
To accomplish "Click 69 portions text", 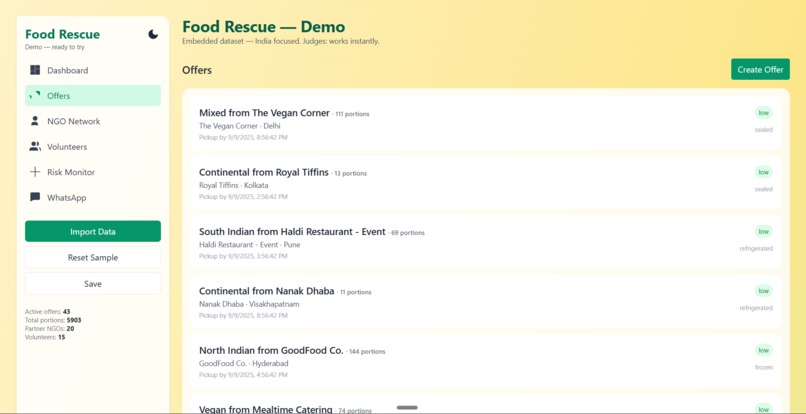I will click(408, 233).
